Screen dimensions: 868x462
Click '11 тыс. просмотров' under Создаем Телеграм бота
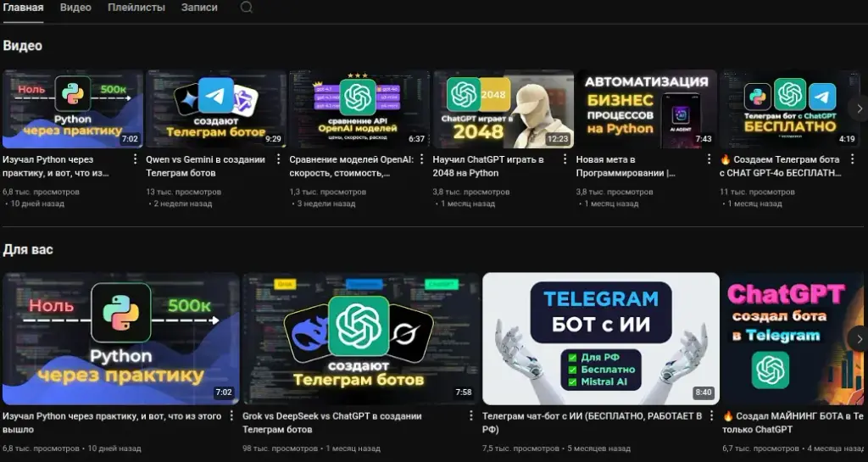coord(757,192)
